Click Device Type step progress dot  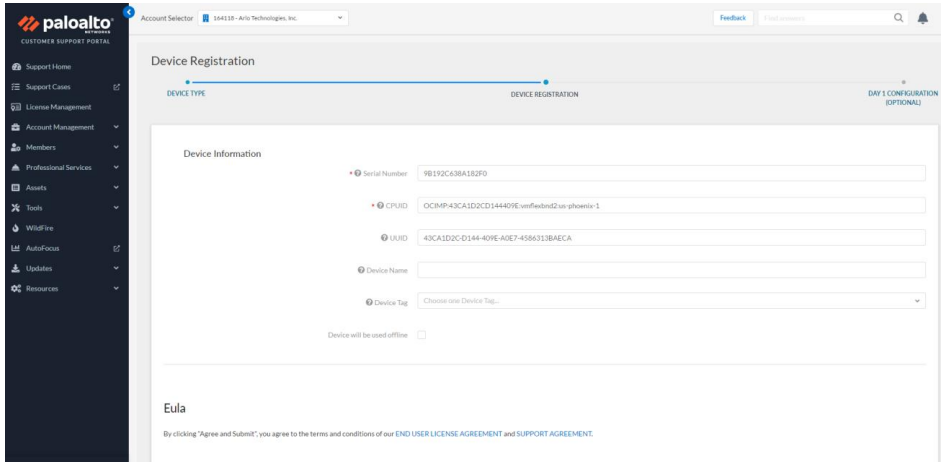tap(187, 82)
